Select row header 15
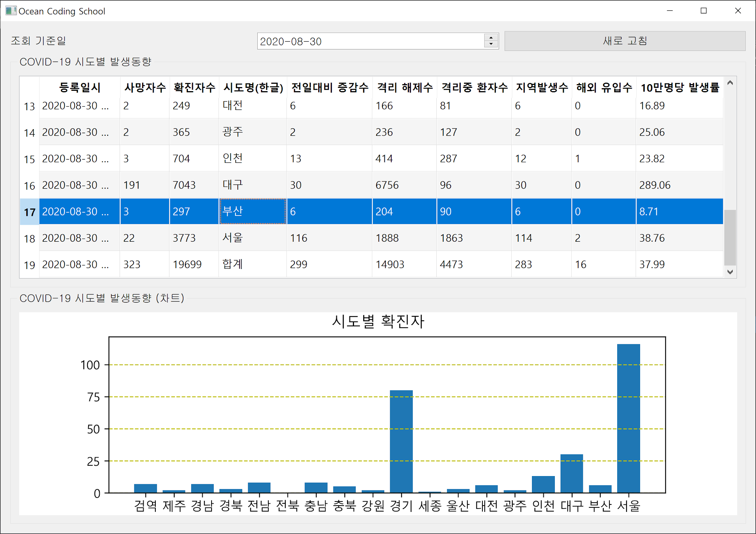Screen dimensions: 756x534 click(x=30, y=159)
